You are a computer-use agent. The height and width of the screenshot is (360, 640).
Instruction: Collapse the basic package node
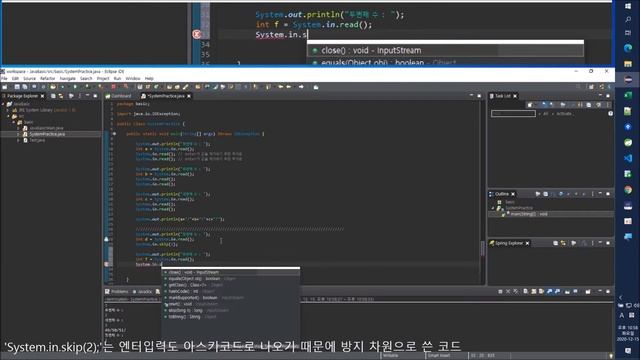13,122
